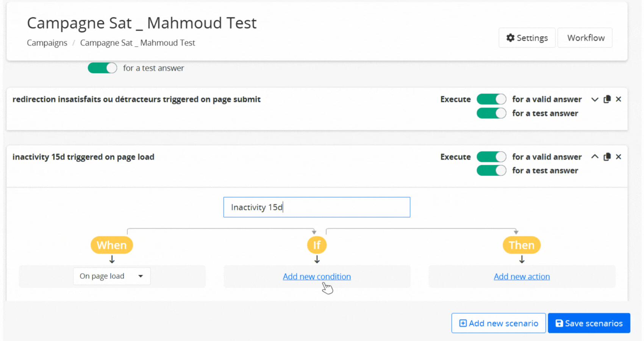
Task: Go to Campaigns breadcrumb
Action: [x=47, y=43]
